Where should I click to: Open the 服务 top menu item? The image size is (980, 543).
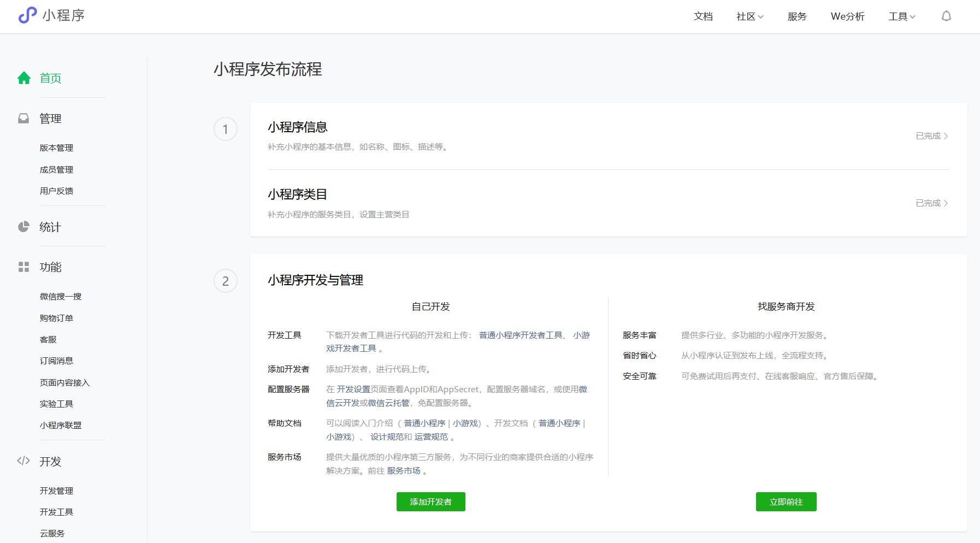(x=797, y=16)
